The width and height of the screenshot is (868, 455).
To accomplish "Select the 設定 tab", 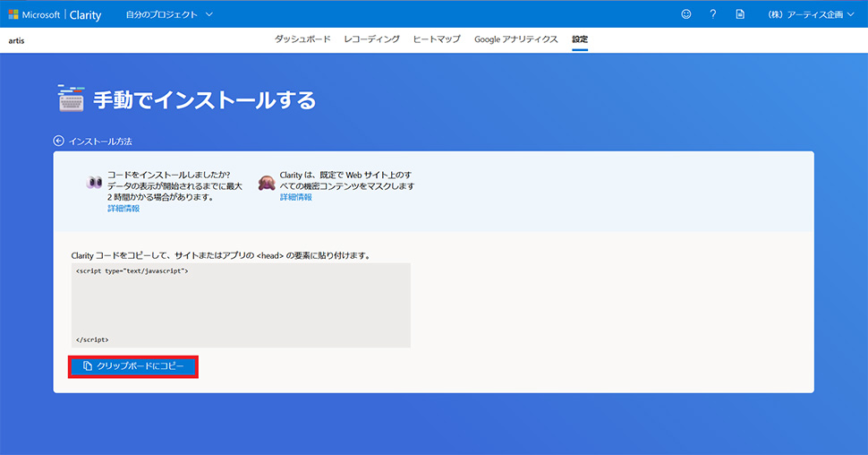I will pos(580,39).
